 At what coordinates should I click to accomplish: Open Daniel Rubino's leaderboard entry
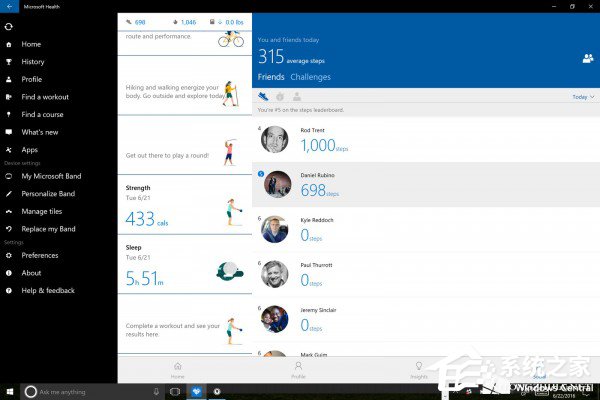[x=426, y=184]
